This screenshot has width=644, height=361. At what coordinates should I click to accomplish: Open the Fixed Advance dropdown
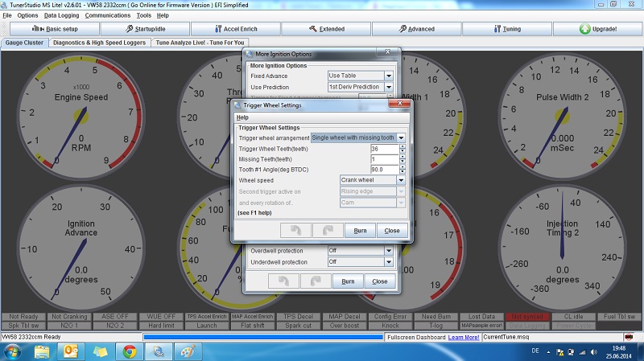tap(389, 76)
